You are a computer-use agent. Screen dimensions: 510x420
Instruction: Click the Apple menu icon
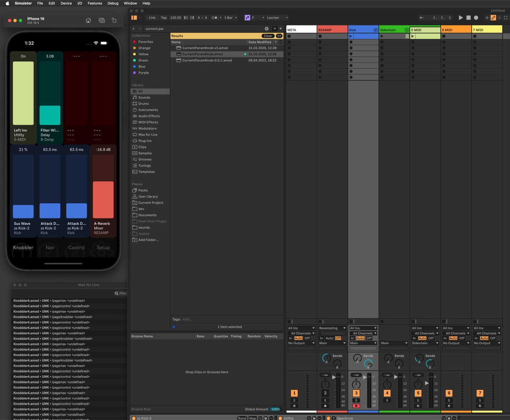click(7, 3)
